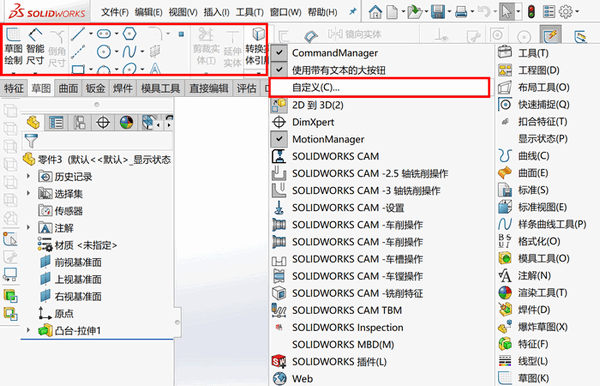The width and height of the screenshot is (600, 386).
Task: Open the Options gear icon
Action: point(565,12)
